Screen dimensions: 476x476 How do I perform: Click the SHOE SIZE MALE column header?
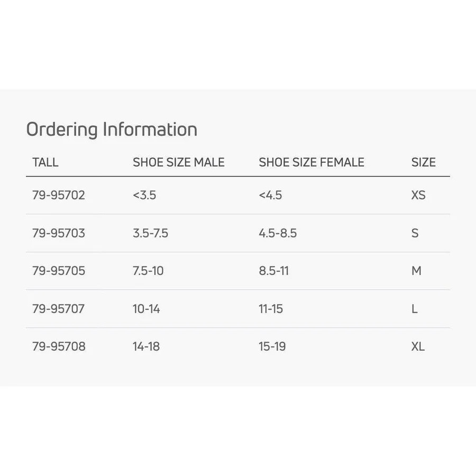(179, 162)
